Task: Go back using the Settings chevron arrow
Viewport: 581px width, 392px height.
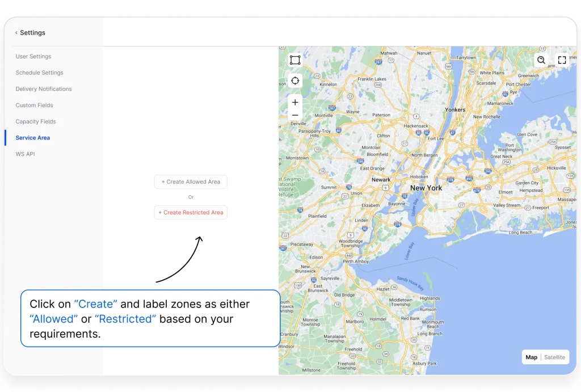Action: [x=16, y=32]
